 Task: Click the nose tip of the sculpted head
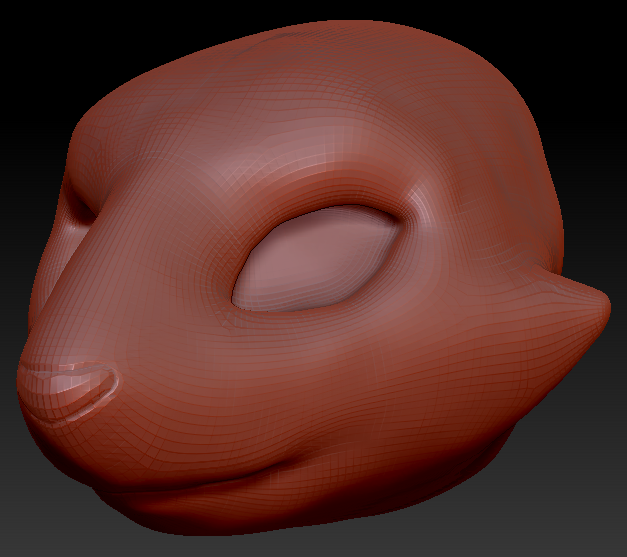67,392
